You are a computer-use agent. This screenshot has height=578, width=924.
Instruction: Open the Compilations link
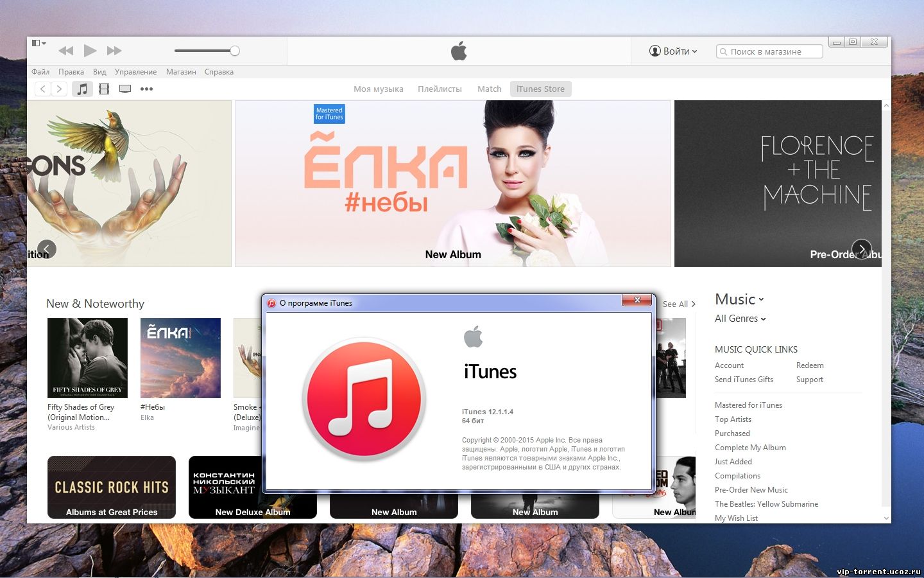coord(737,476)
